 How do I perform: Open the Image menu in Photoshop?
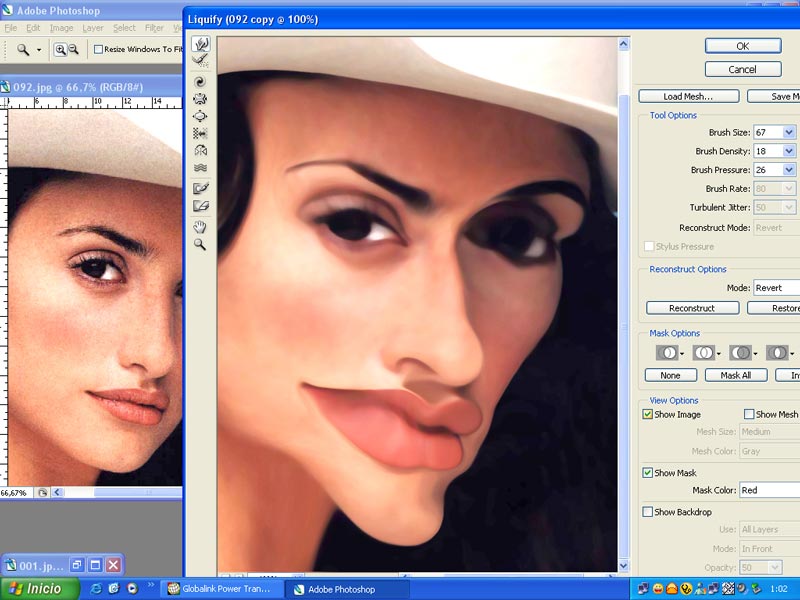tap(61, 28)
